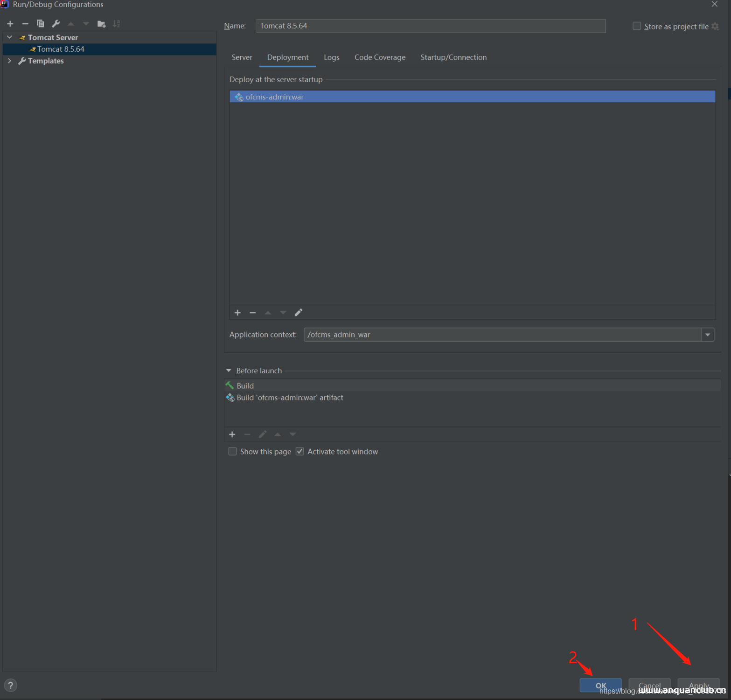Add a new Before launch task

(x=232, y=434)
